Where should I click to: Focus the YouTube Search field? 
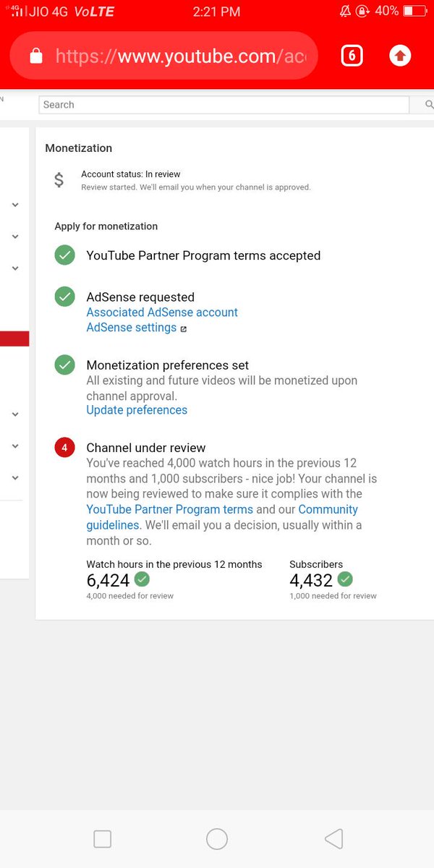point(224,105)
